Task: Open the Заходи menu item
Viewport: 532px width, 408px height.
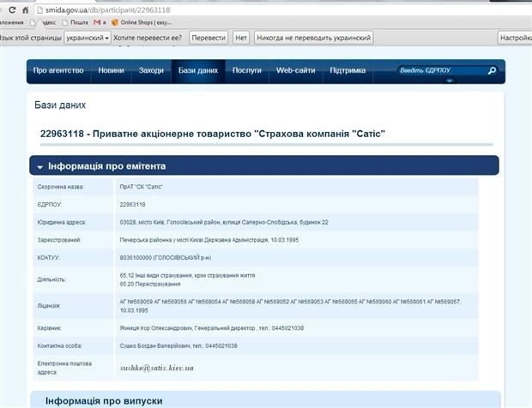Action: click(151, 70)
